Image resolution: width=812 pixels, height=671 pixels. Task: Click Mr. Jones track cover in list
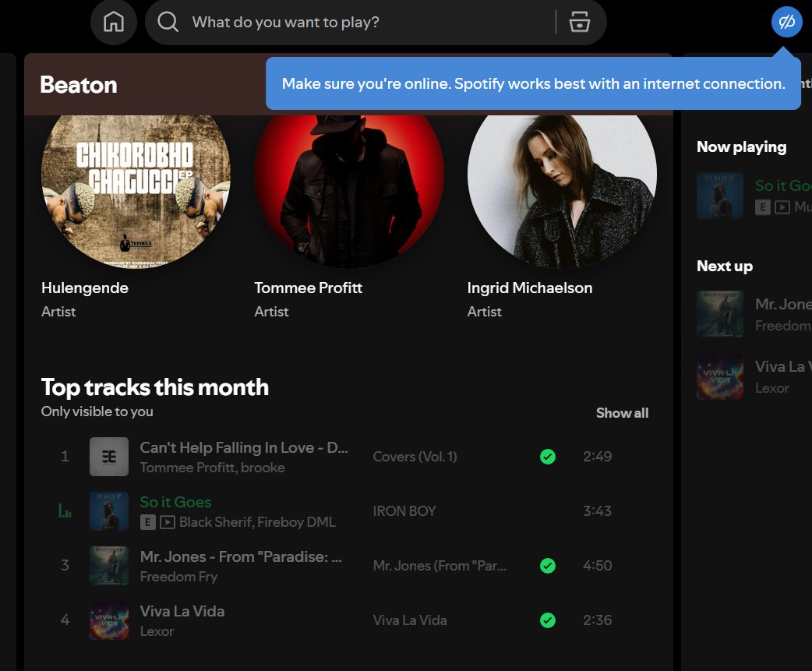point(109,566)
